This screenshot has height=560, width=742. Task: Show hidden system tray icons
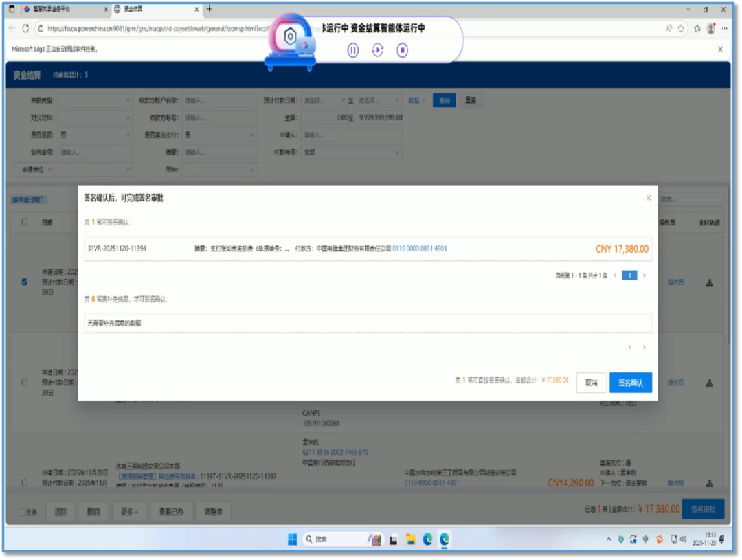click(609, 539)
